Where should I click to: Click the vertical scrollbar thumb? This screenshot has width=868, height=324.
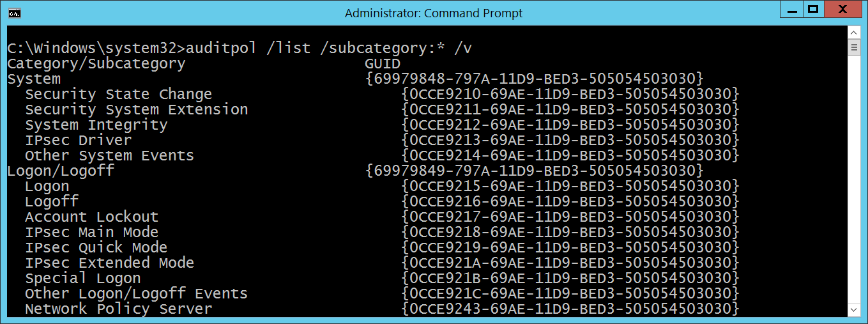854,48
